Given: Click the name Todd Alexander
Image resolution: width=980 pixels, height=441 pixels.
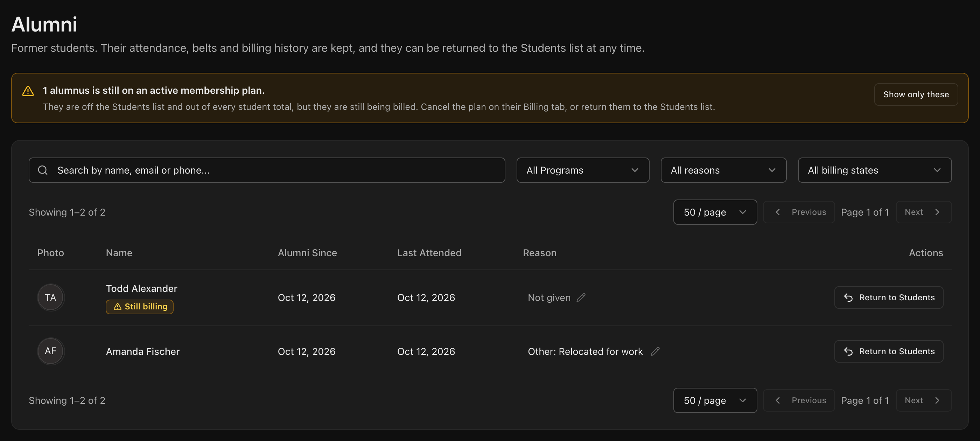Looking at the screenshot, I should click(x=141, y=288).
